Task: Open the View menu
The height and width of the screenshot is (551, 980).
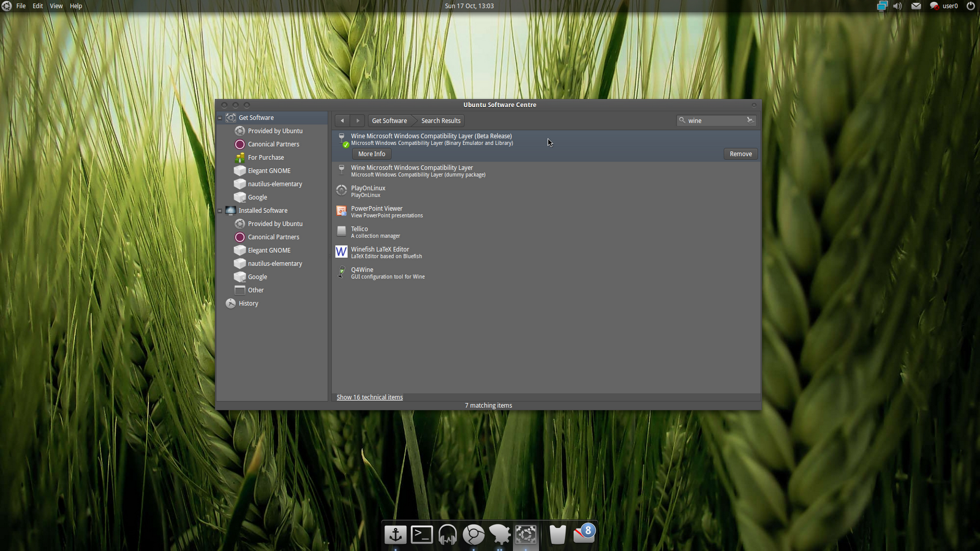Action: [56, 6]
